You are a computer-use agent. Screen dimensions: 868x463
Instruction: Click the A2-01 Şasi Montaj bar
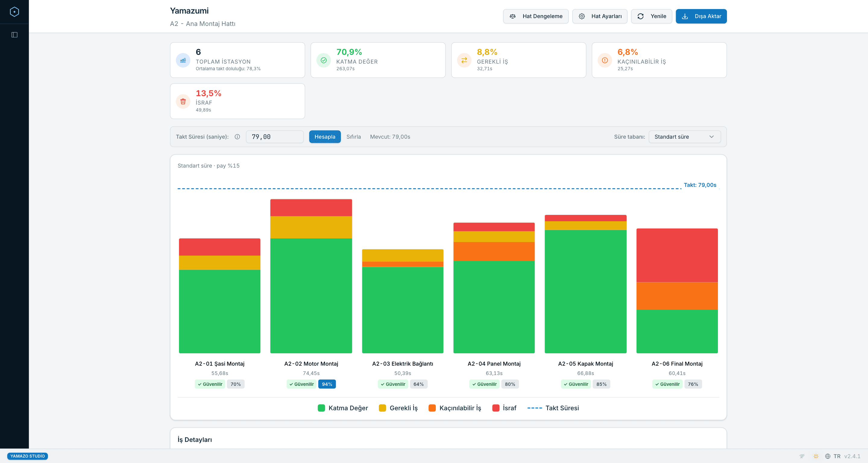point(219,295)
